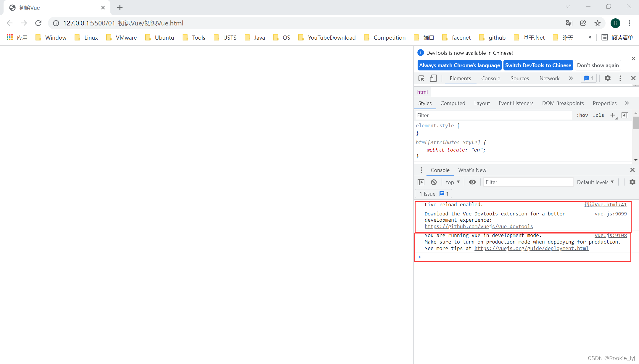Click the html breadcrumb element
The image size is (639, 364).
point(422,92)
